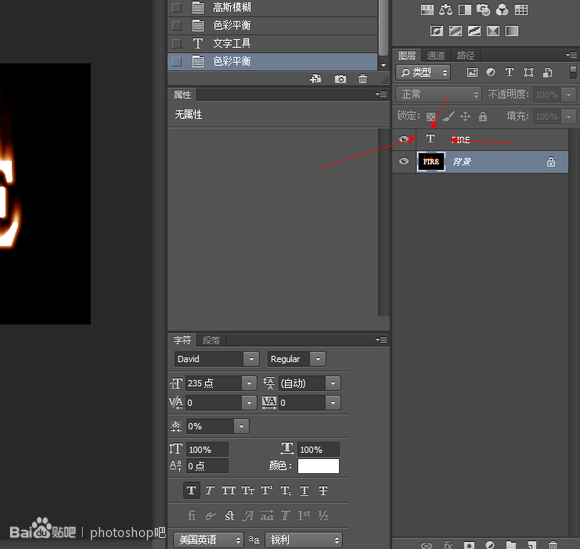The image size is (580, 549).
Task: Filter layers by smart object type
Action: 547,73
